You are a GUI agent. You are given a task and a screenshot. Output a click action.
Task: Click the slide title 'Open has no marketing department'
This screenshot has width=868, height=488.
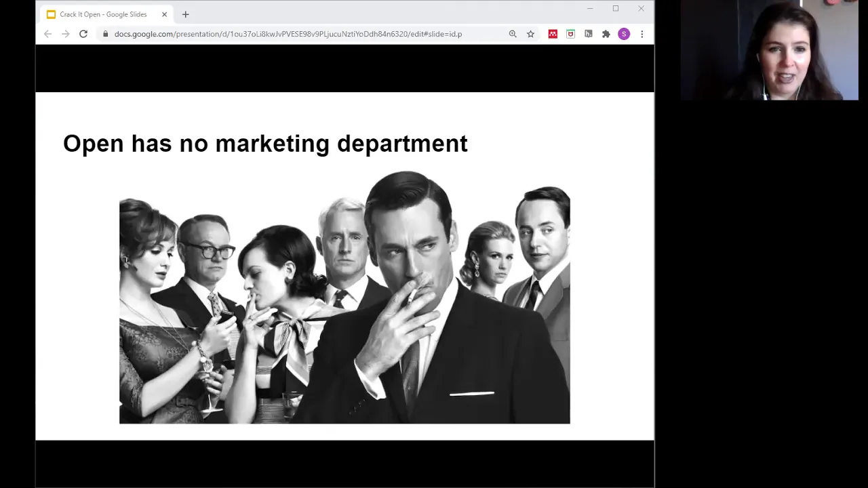(265, 144)
